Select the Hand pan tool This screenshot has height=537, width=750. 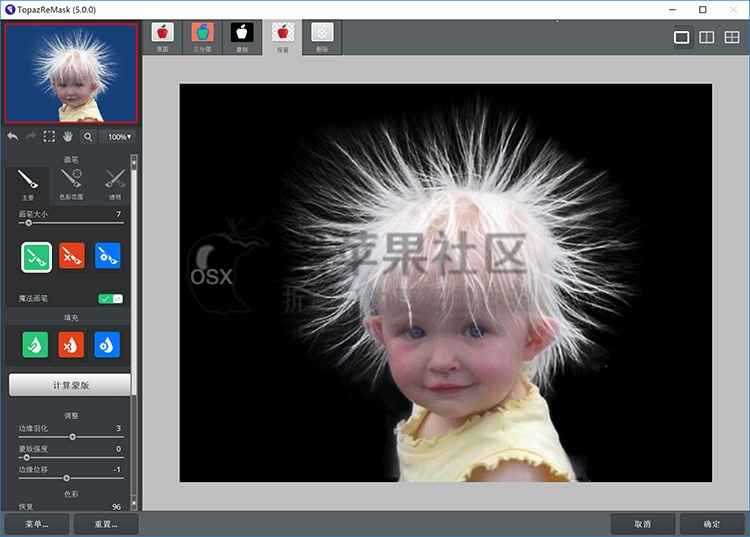(x=68, y=137)
